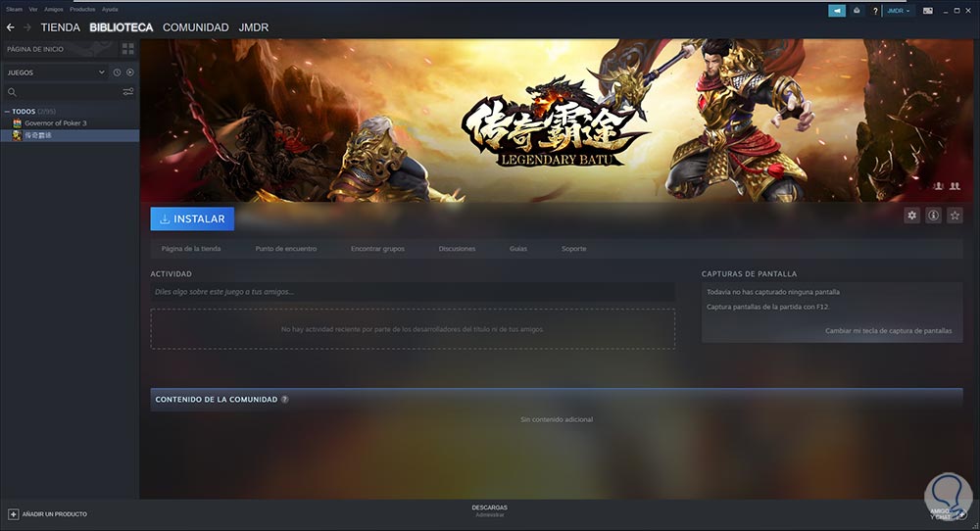Image resolution: width=980 pixels, height=531 pixels.
Task: Click the Legendary Batu banner image
Action: click(x=557, y=121)
